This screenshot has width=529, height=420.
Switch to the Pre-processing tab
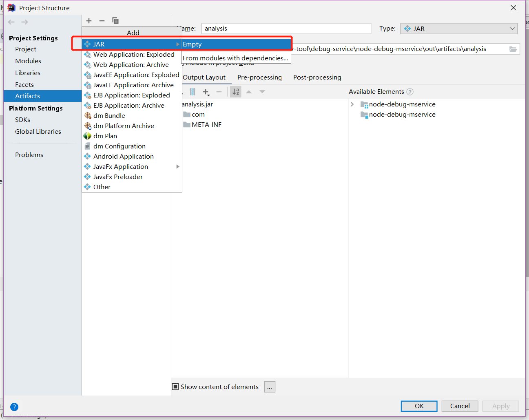click(x=259, y=77)
